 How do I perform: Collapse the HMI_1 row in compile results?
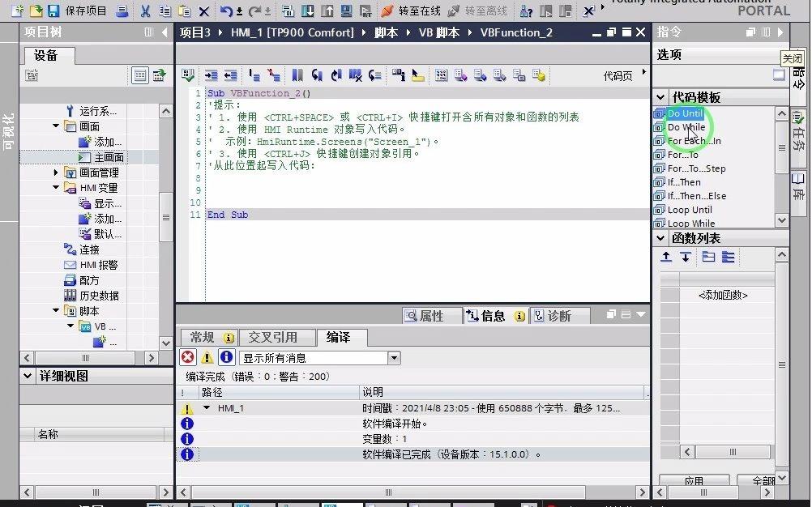[x=207, y=407]
